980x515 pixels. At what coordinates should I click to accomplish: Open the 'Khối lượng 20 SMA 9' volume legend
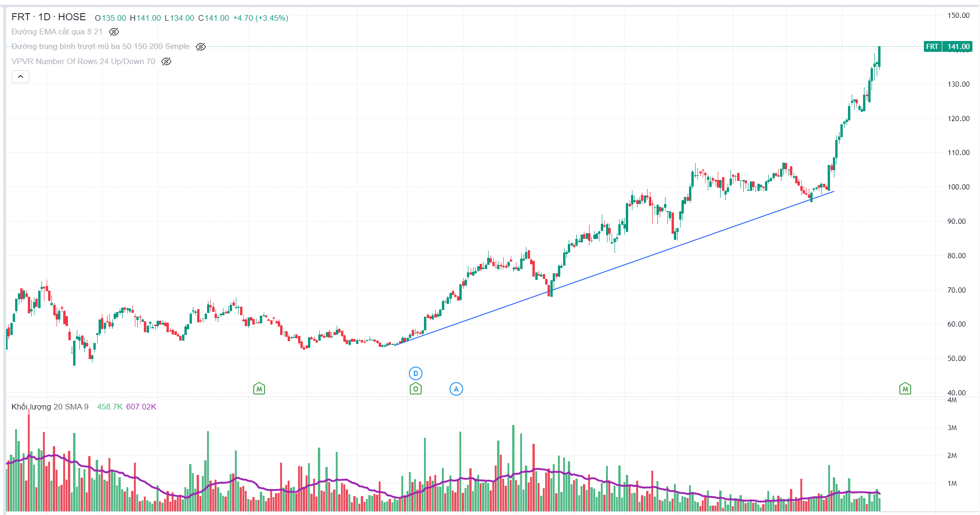click(x=50, y=407)
